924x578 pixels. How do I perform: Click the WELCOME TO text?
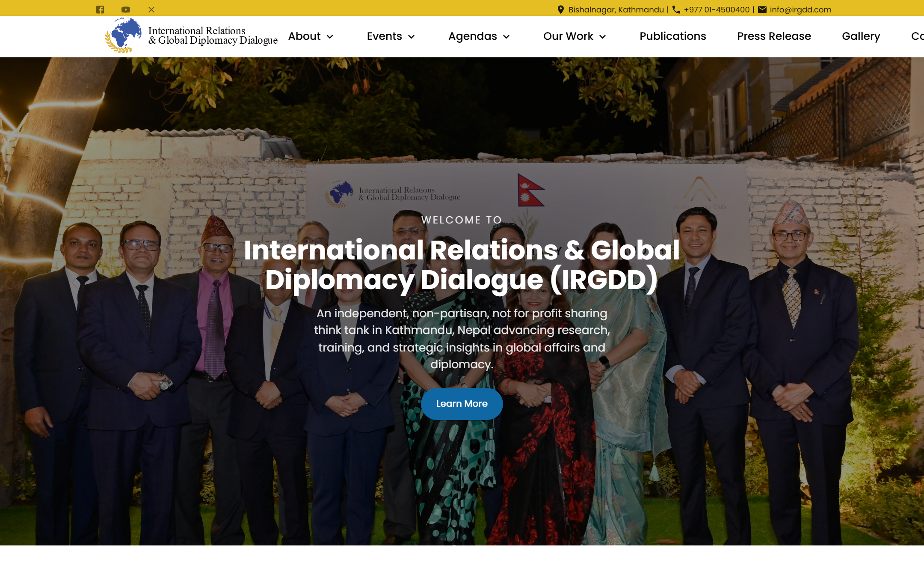462,220
